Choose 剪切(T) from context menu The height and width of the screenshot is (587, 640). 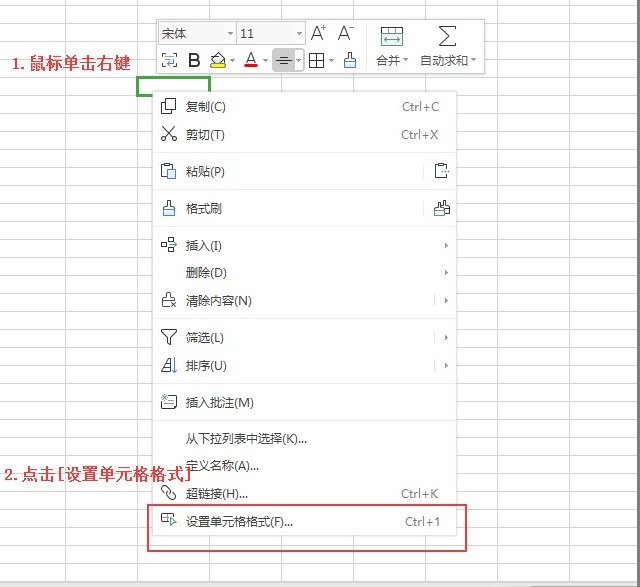tap(304, 135)
